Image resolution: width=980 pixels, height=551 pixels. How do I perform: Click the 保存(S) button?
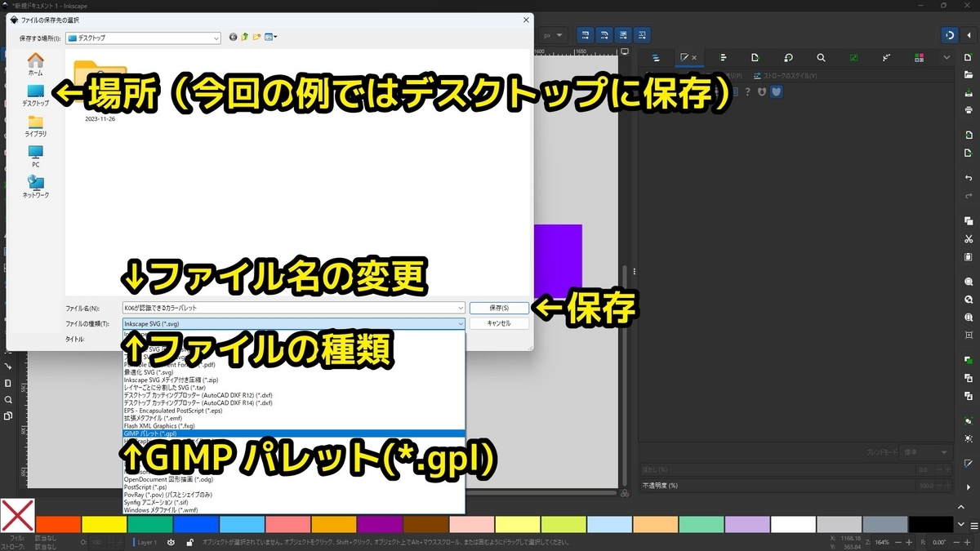tap(498, 308)
